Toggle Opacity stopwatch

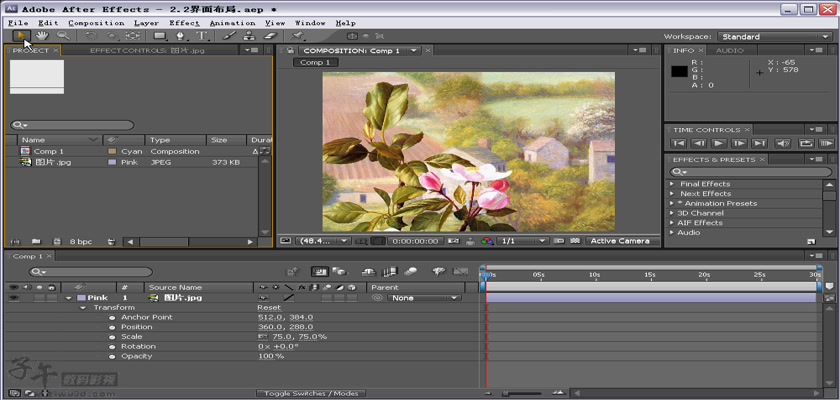coord(112,356)
